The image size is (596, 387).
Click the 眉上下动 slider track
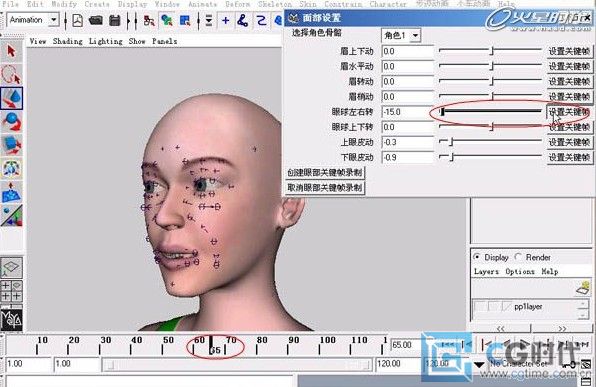pos(490,51)
